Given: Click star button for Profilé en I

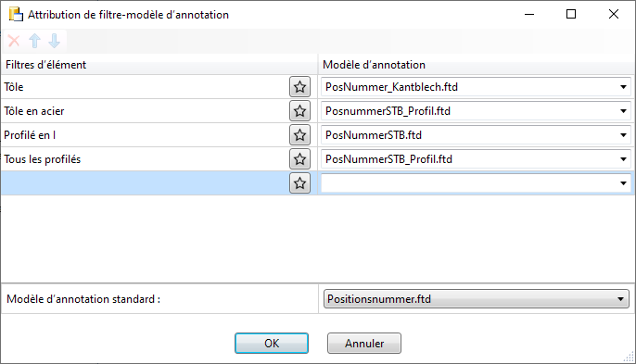Looking at the screenshot, I should click(x=299, y=135).
